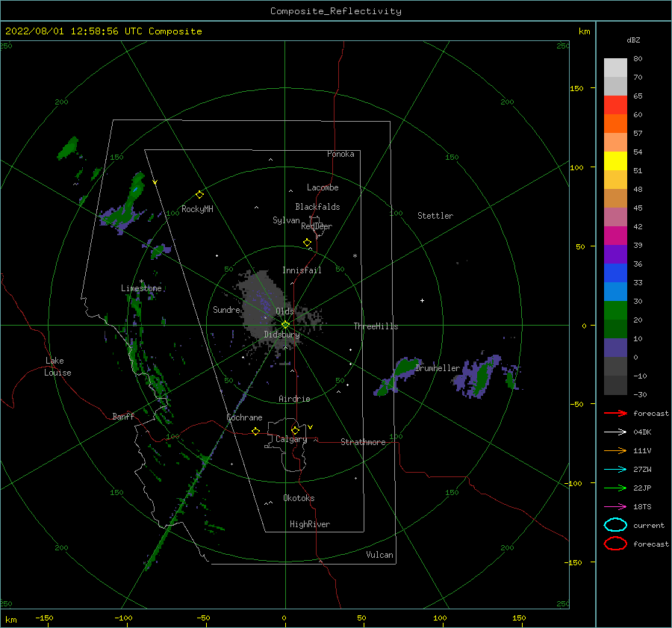This screenshot has width=672, height=628.
Task: Select the Drumheller label
Action: pos(438,368)
